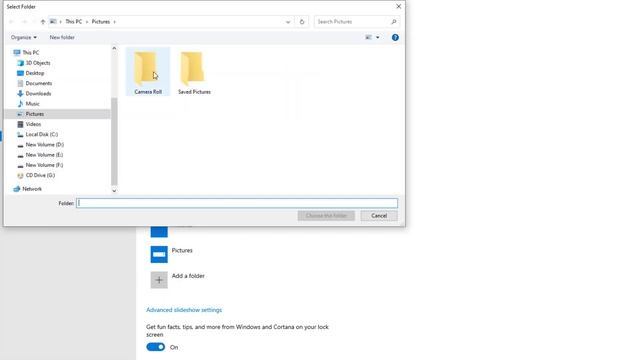Cancel the Select Folder dialog
Image resolution: width=640 pixels, height=360 pixels.
379,216
